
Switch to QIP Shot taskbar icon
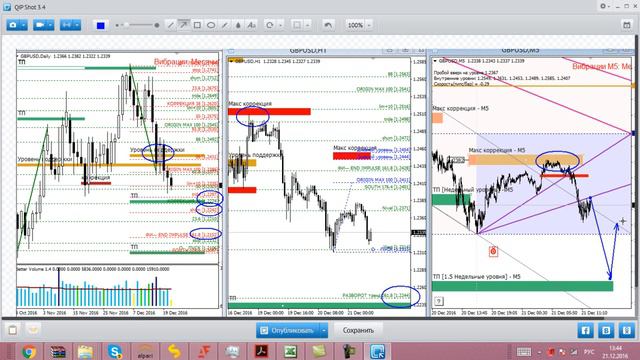377,351
